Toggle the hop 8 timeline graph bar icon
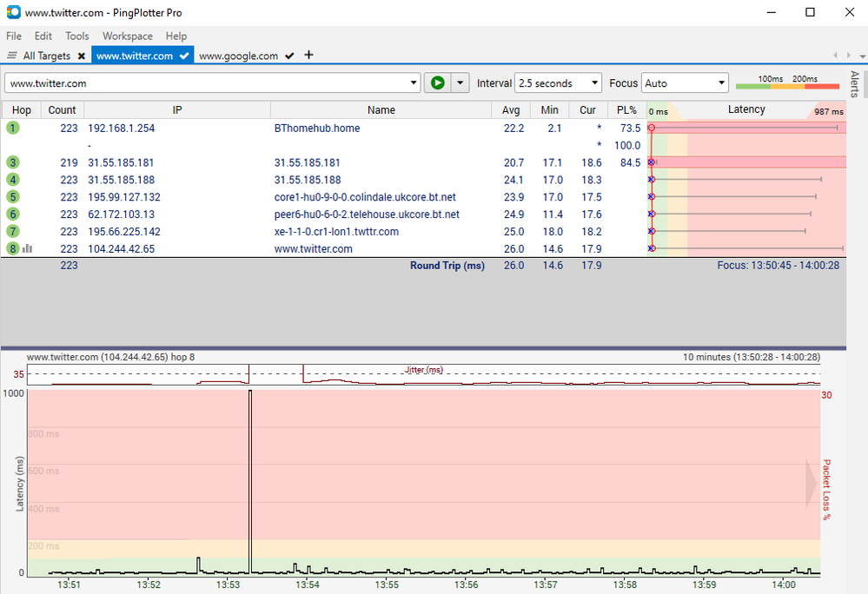Viewport: 868px width, 594px height. (27, 249)
